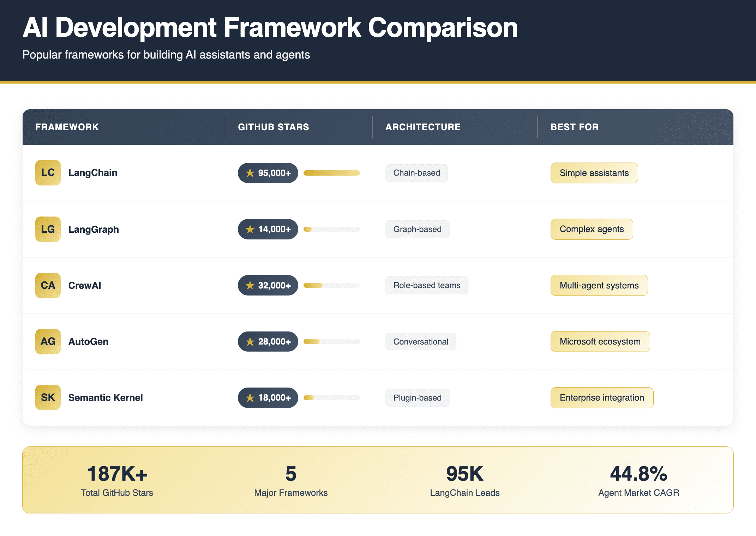756x536 pixels.
Task: Click the 32,000+ stars pill
Action: (x=268, y=285)
